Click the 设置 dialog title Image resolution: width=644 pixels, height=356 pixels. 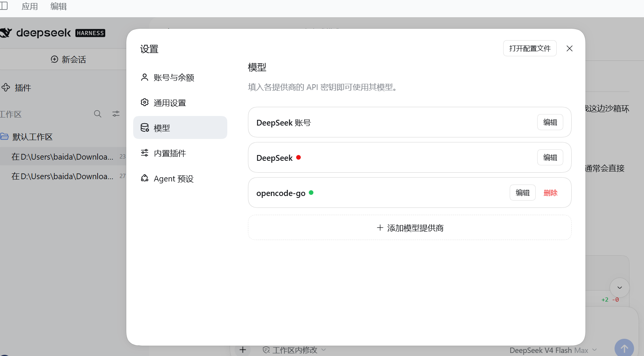coord(149,49)
